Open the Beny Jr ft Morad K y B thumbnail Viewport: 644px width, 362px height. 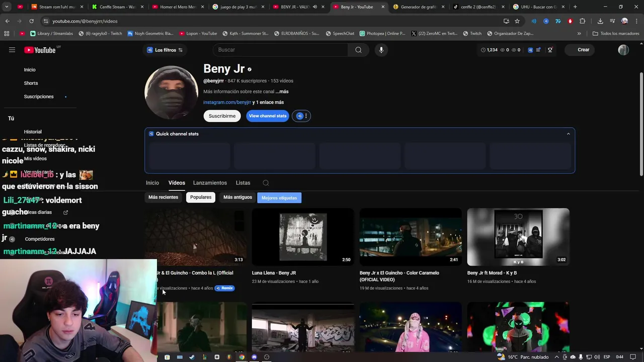(518, 237)
